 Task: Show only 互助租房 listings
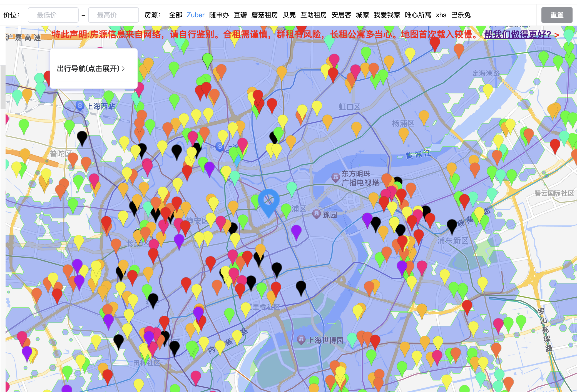314,15
